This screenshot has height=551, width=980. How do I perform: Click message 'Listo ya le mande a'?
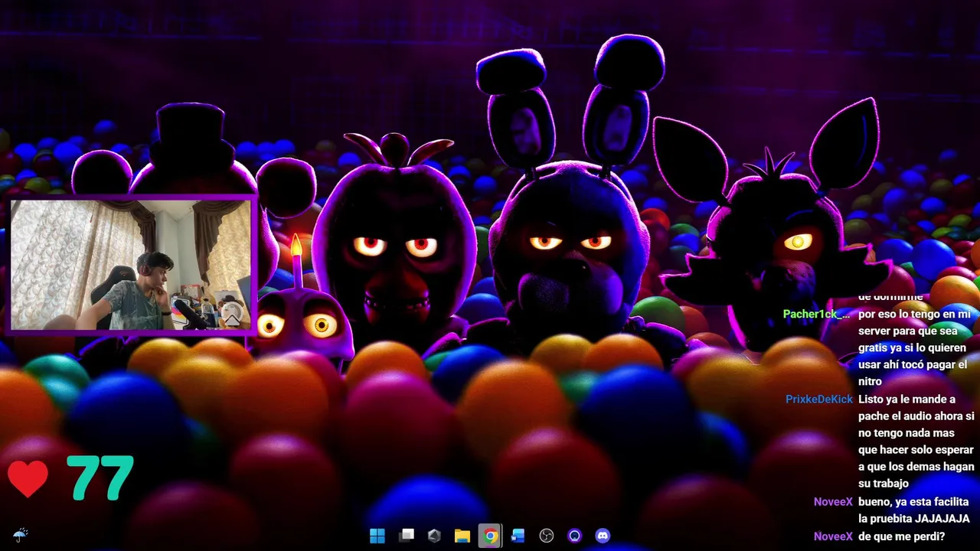[x=906, y=399]
